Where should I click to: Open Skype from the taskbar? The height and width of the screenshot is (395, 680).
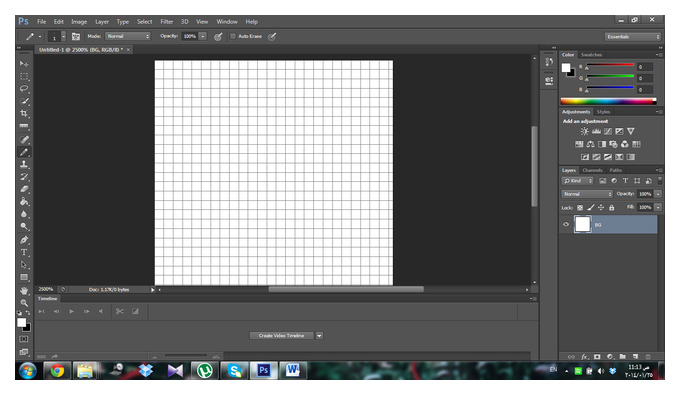(234, 371)
